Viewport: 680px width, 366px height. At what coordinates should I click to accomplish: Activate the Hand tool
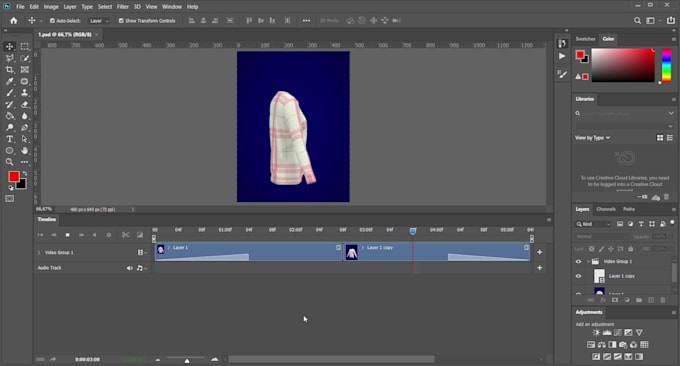[25, 150]
